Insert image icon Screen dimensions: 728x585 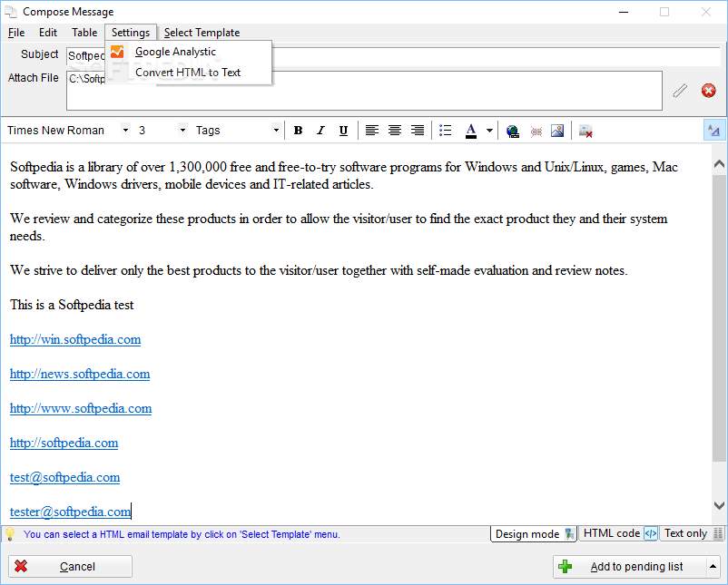(x=557, y=132)
